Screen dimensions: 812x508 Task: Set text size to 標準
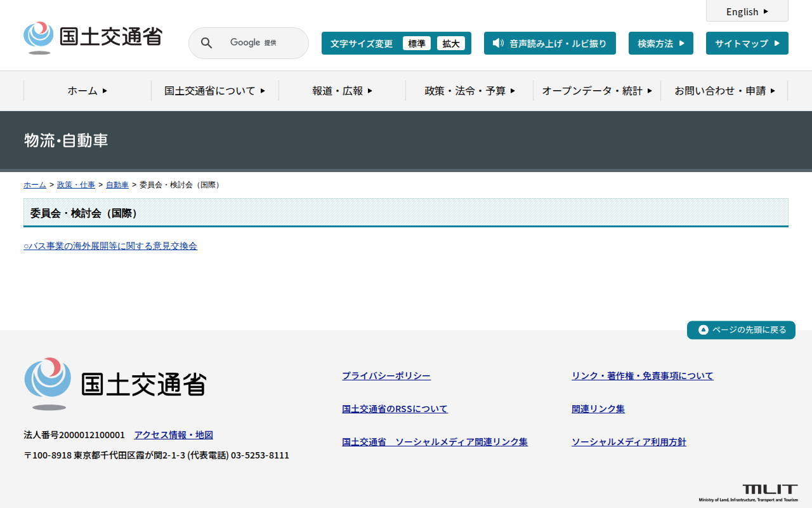(417, 43)
